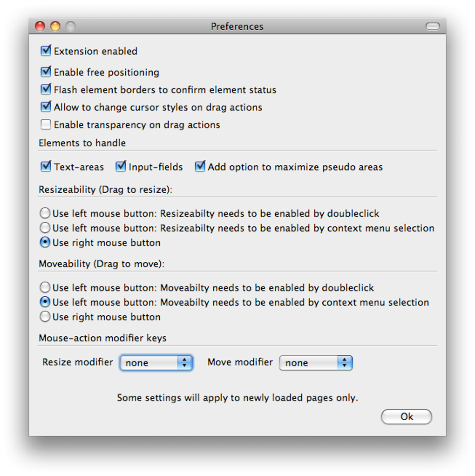Click the toolbar pill in the title bar

pos(433,27)
